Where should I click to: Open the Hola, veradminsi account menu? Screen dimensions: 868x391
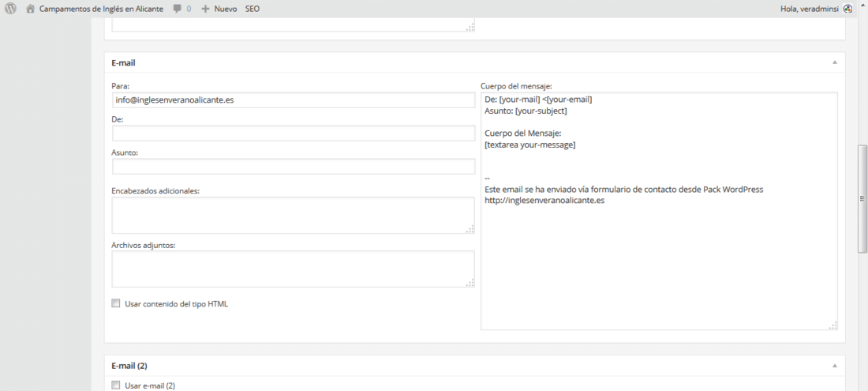(809, 9)
